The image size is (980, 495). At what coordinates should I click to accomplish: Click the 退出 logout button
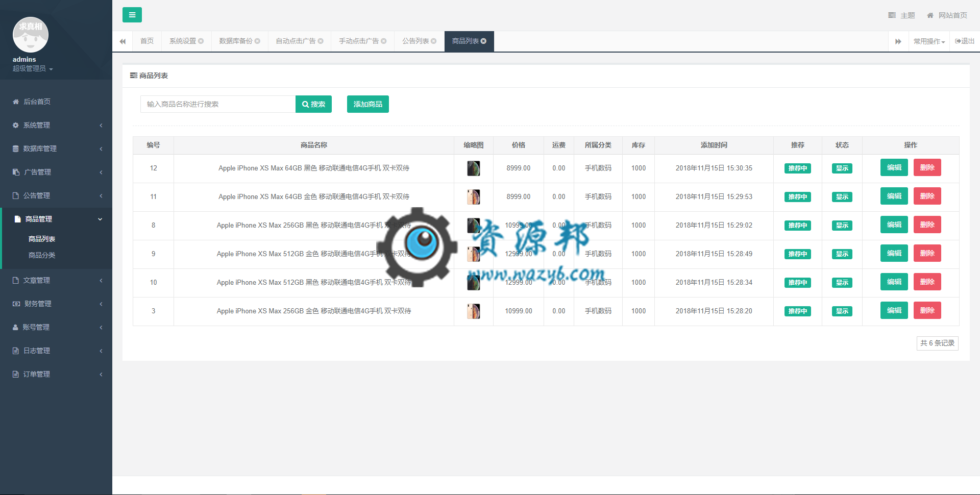coord(965,41)
